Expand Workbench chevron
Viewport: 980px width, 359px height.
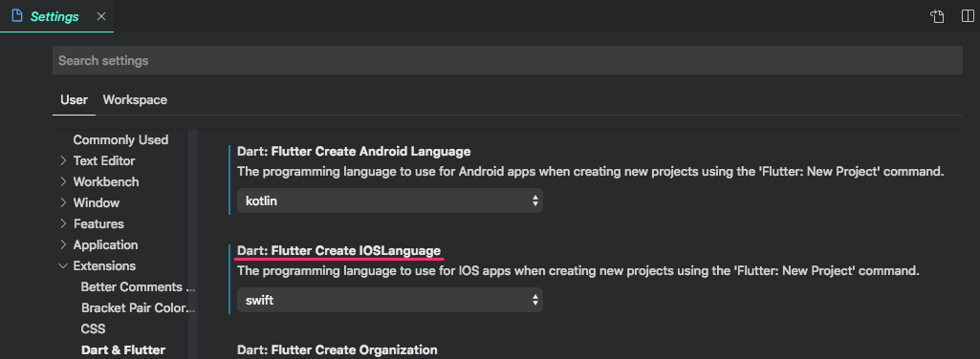tap(63, 182)
